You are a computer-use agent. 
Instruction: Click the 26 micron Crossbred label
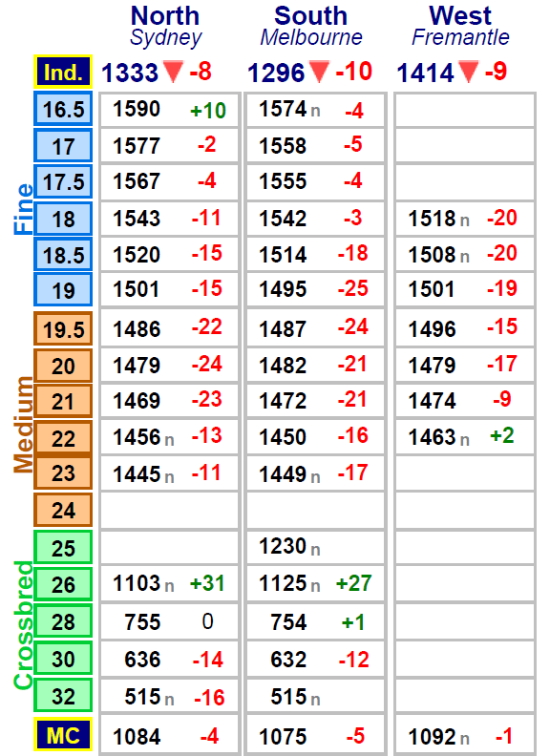tap(63, 584)
